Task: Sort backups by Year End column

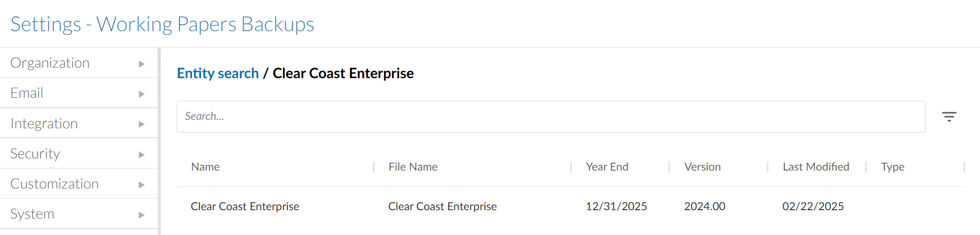Action: [607, 167]
